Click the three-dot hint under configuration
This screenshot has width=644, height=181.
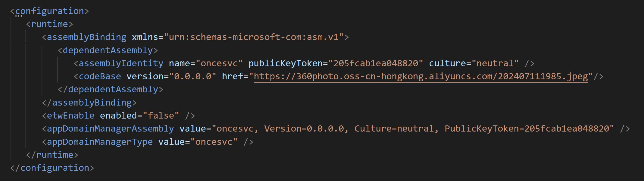click(19, 16)
